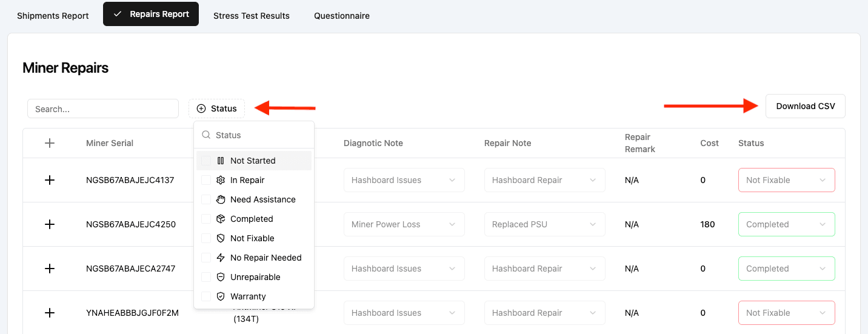Click the gear icon beside In Repair
Screen dimensions: 868x334
point(221,180)
